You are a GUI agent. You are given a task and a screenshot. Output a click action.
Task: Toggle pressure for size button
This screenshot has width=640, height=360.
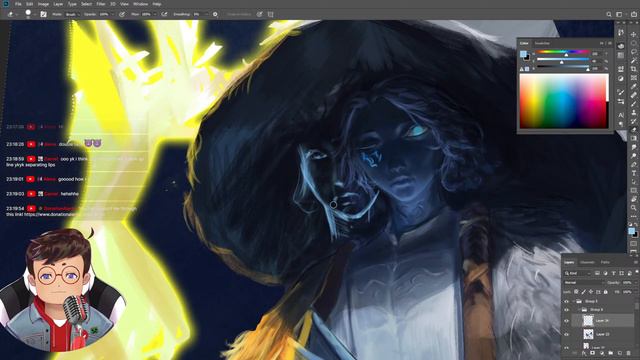tap(259, 14)
